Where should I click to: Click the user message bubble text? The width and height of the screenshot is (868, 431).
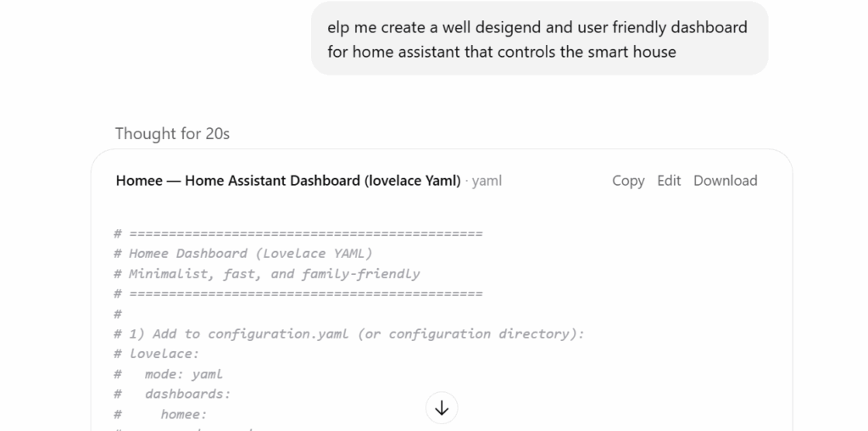[537, 39]
